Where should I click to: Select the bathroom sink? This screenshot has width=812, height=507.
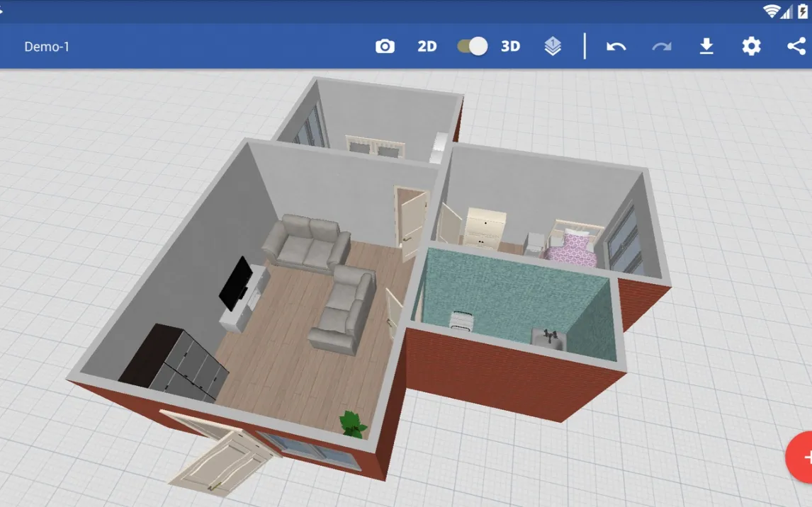coord(549,340)
